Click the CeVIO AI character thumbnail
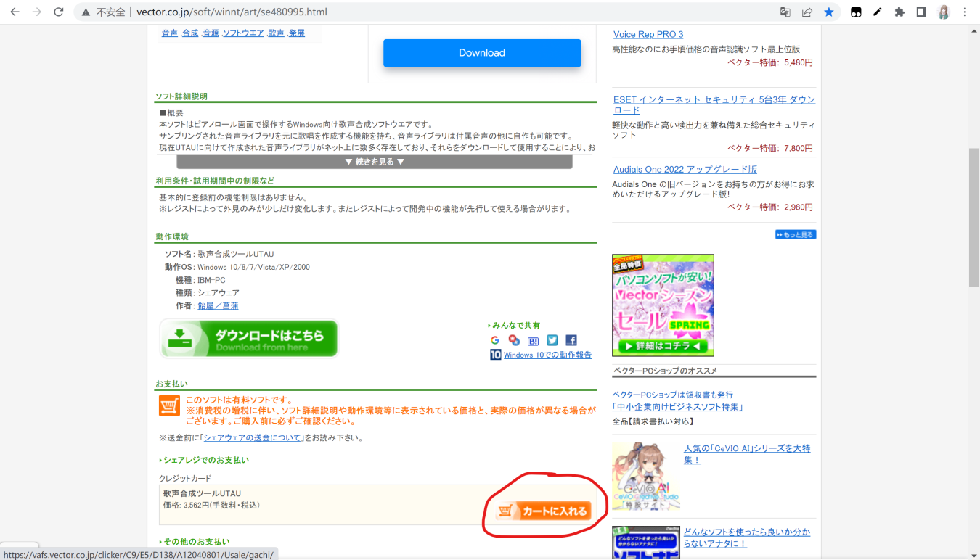This screenshot has width=980, height=560. 646,477
